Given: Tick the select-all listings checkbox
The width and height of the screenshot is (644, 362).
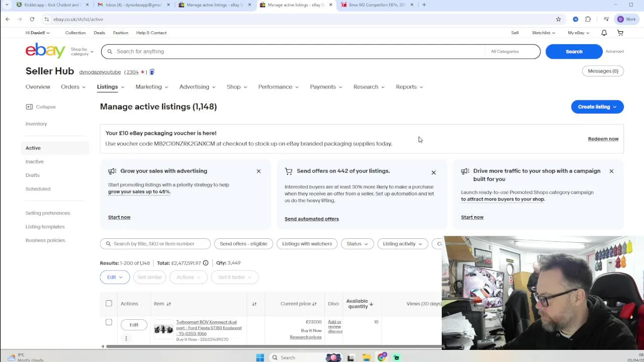Looking at the screenshot, I should [109, 303].
